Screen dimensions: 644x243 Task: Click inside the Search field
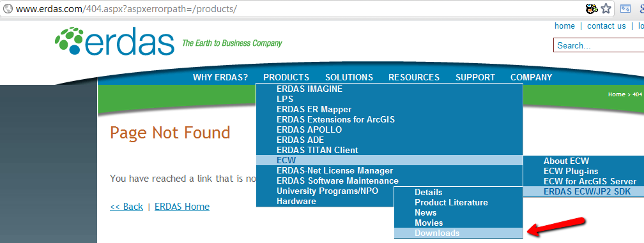pyautogui.click(x=599, y=45)
